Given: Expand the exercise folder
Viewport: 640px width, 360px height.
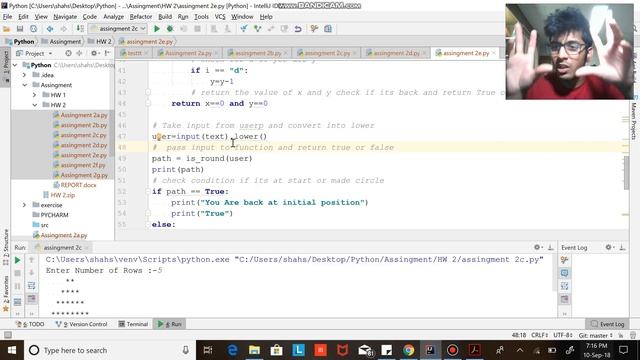Looking at the screenshot, I should (24, 205).
